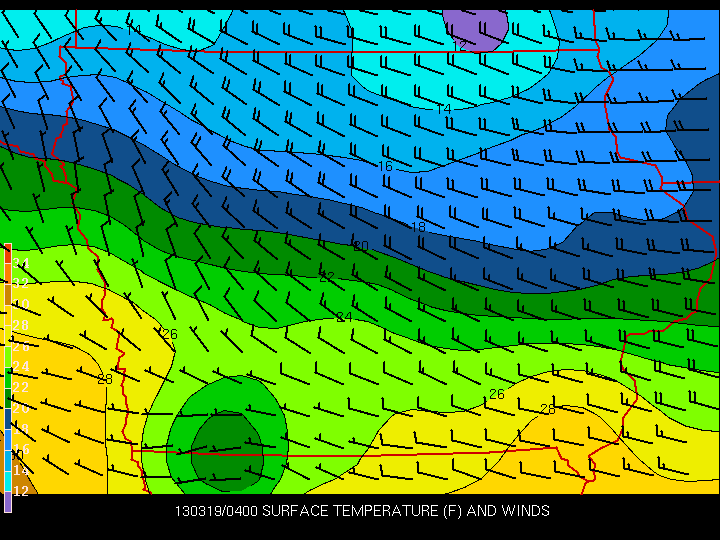Image resolution: width=720 pixels, height=540 pixels.
Task: Select the 16 contour label on the map
Action: click(x=384, y=165)
